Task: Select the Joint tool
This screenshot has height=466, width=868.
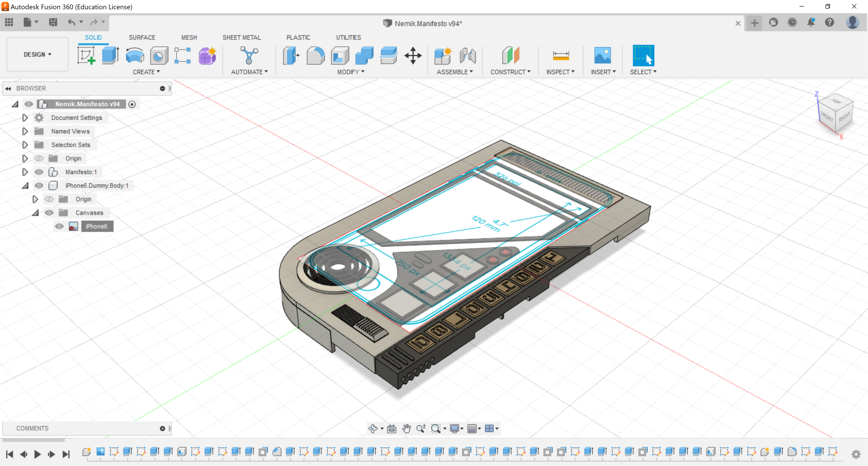Action: pos(468,56)
